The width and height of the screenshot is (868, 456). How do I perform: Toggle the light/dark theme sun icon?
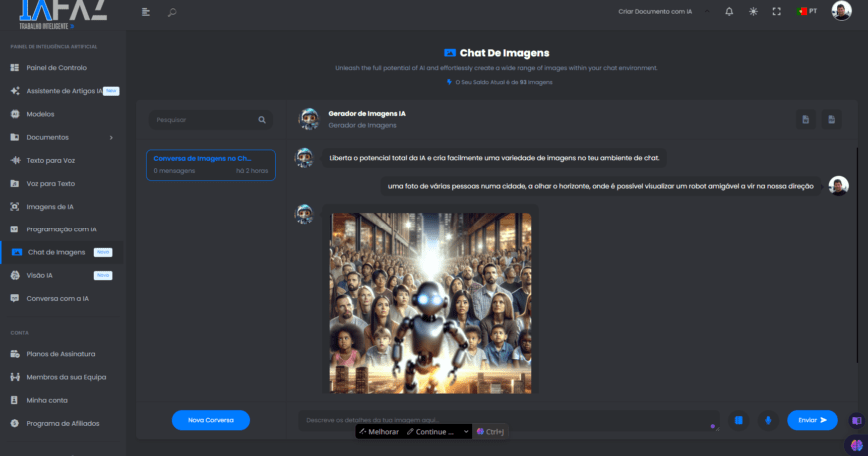[753, 11]
